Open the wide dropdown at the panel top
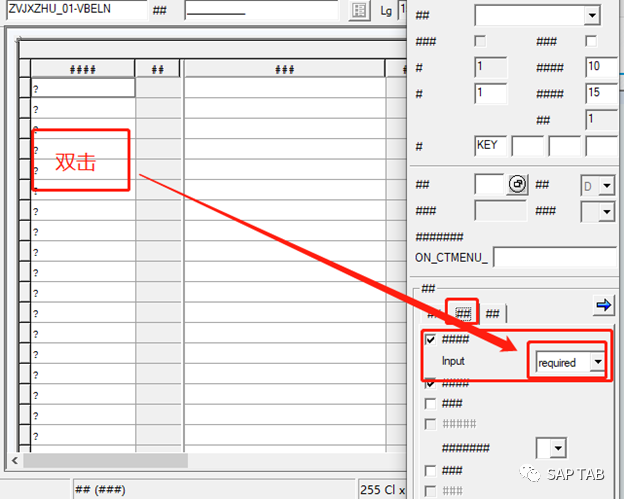The height and width of the screenshot is (499, 624). pos(537,15)
